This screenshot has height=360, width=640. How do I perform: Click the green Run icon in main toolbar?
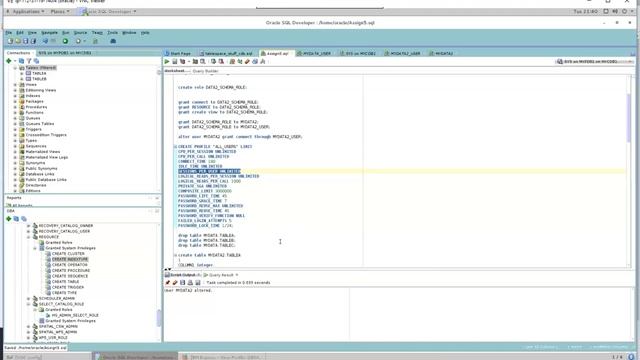[x=65, y=41]
